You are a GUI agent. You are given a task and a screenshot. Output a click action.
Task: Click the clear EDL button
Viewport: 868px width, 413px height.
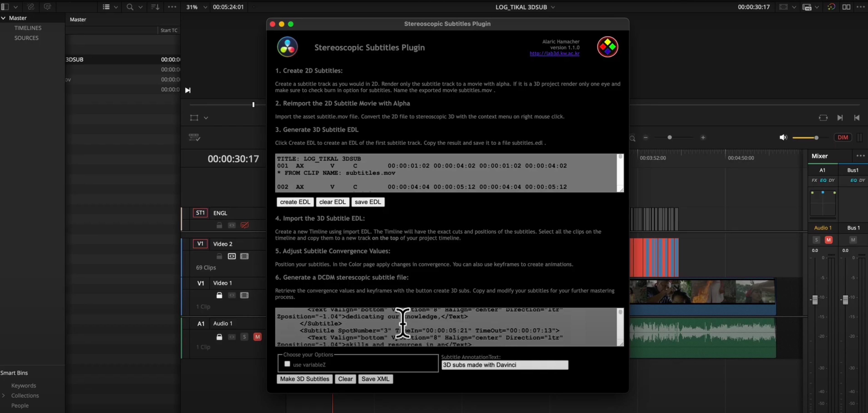coord(332,202)
